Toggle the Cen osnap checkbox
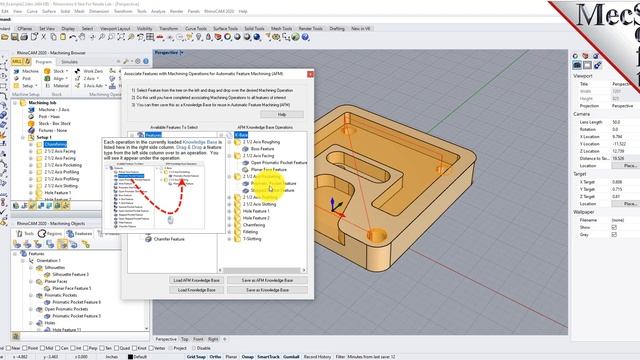Image resolution: width=640 pixels, height=360 pixels. [x=58, y=348]
